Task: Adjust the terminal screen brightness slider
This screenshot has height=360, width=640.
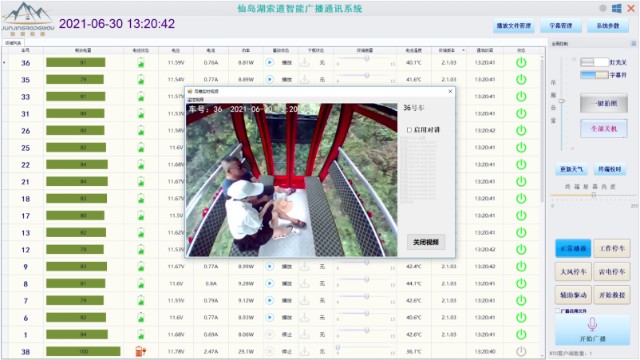Action: point(594,195)
